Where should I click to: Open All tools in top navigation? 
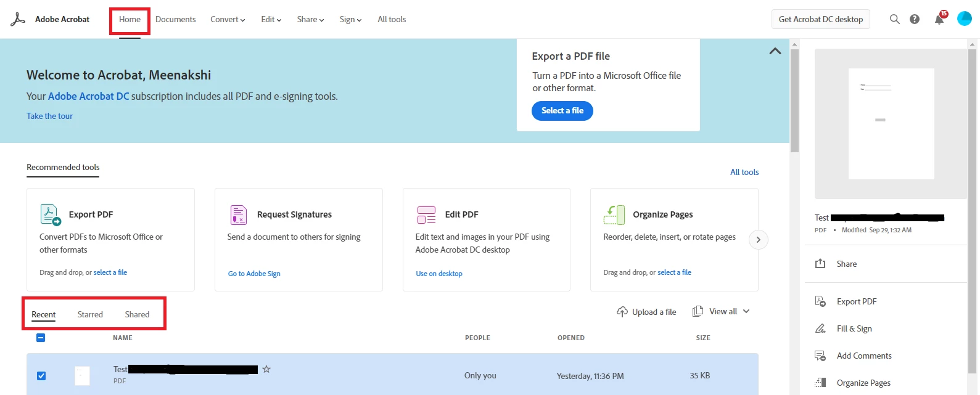pyautogui.click(x=392, y=19)
